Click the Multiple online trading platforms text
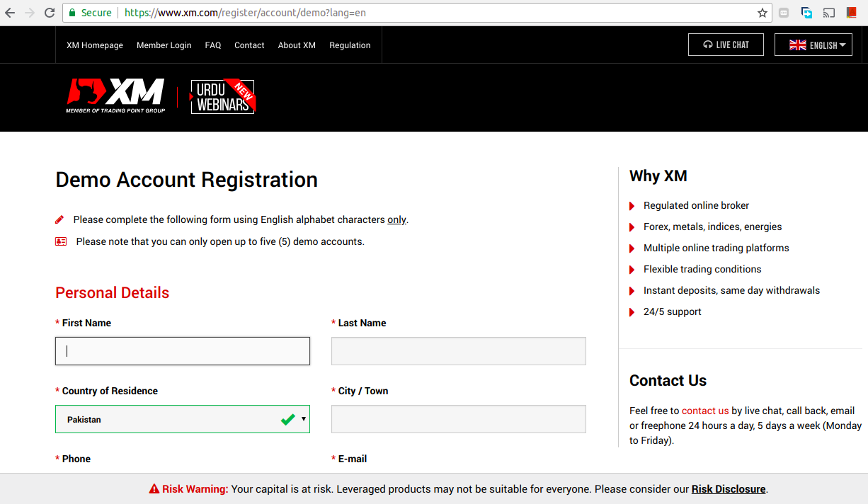This screenshot has width=868, height=504. click(x=716, y=248)
